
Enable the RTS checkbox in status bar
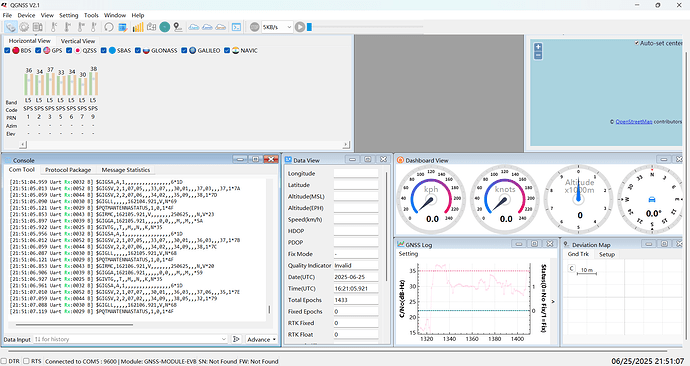26,361
